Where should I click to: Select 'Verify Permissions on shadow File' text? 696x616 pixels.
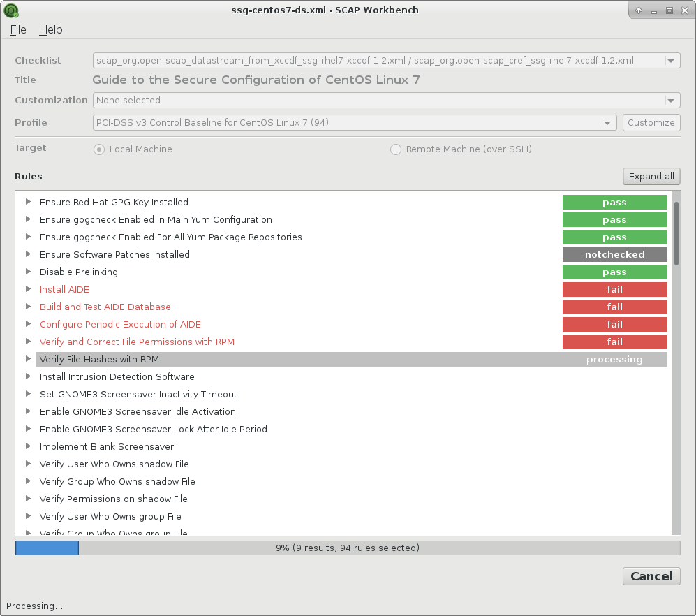(114, 499)
